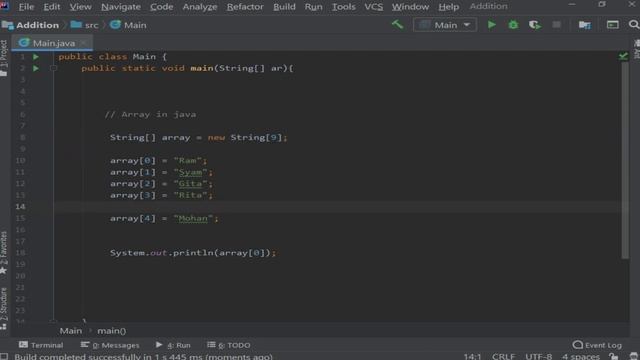Click the 14:1 line position indicator
The height and width of the screenshot is (360, 640).
tap(472, 356)
